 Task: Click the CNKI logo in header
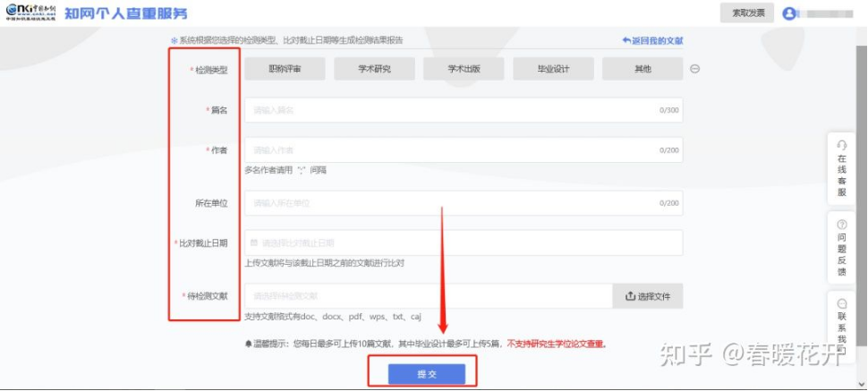30,13
